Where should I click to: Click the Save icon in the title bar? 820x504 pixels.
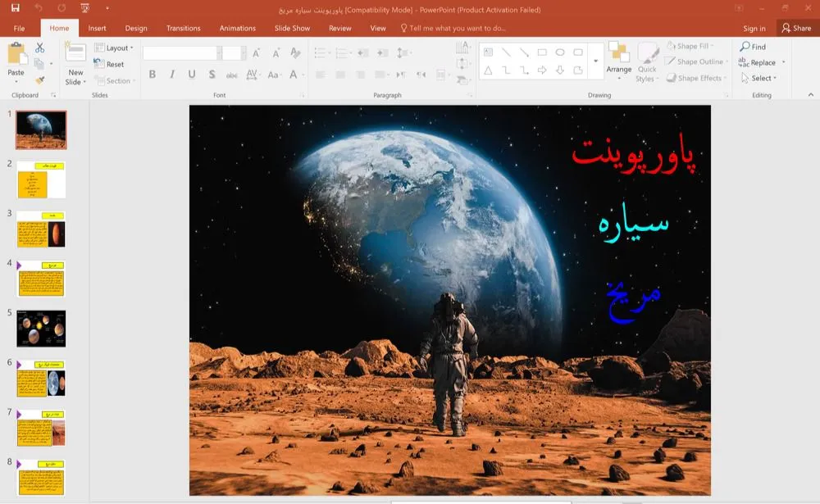pos(15,8)
